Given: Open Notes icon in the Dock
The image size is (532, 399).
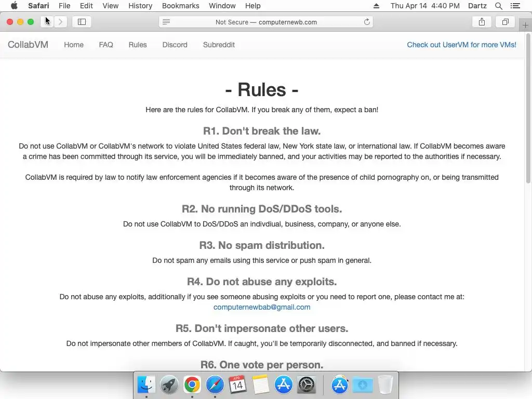Looking at the screenshot, I should pos(261,385).
